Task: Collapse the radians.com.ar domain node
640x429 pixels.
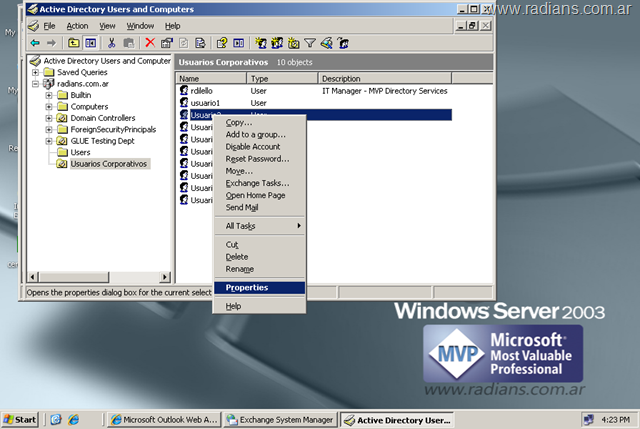Action: [36, 84]
